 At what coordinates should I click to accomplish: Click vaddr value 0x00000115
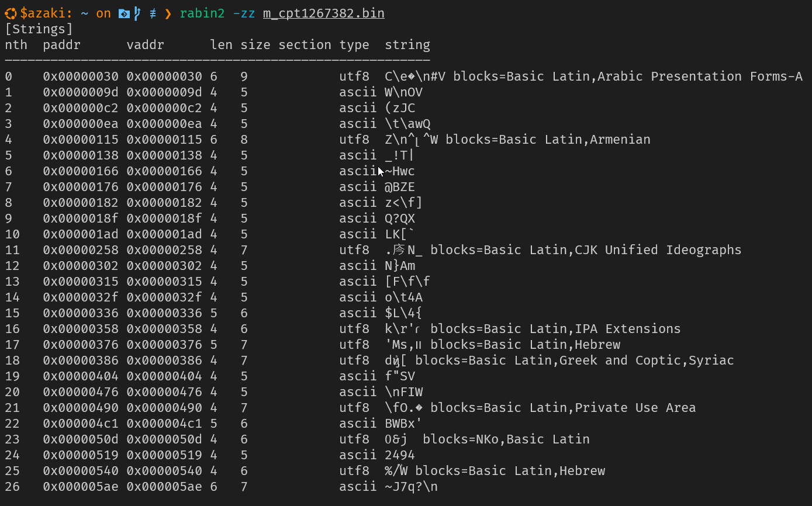coord(164,140)
